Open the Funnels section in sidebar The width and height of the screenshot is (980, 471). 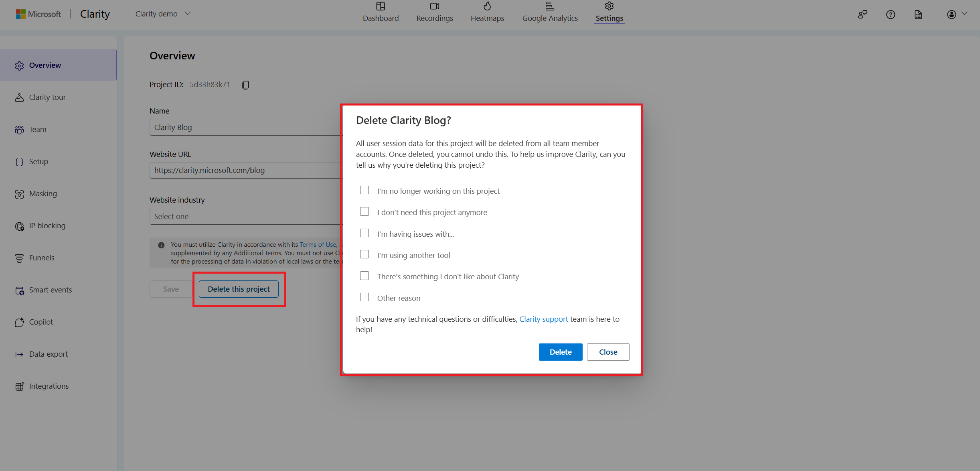[x=41, y=258]
